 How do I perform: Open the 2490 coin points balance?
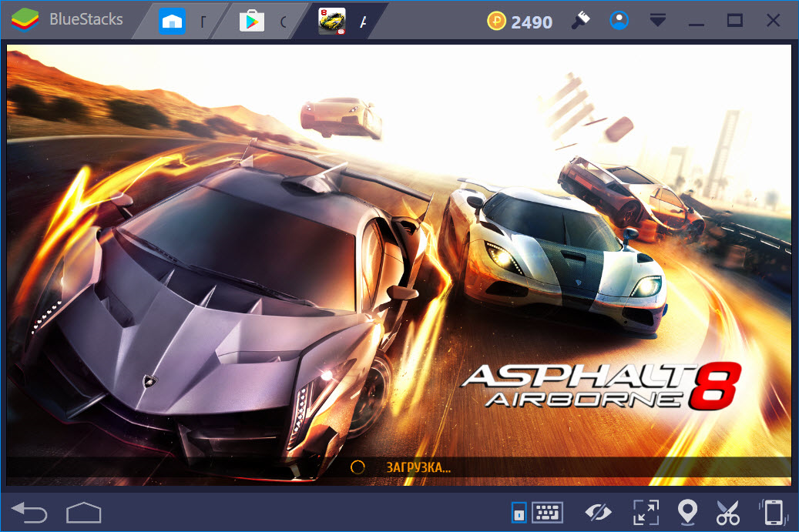click(519, 22)
